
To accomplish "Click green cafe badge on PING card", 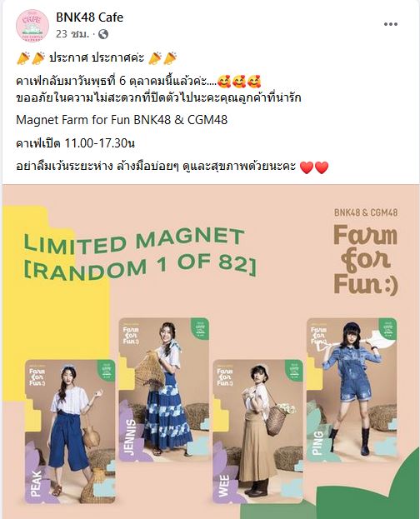I will (x=387, y=329).
